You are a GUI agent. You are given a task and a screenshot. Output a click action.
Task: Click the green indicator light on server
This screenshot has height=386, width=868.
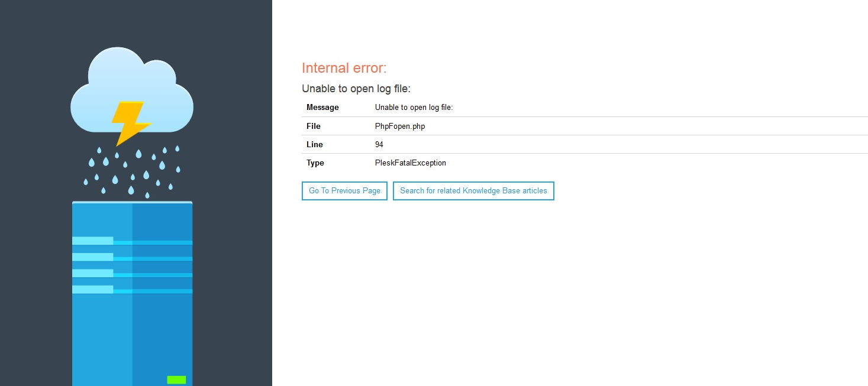[176, 379]
